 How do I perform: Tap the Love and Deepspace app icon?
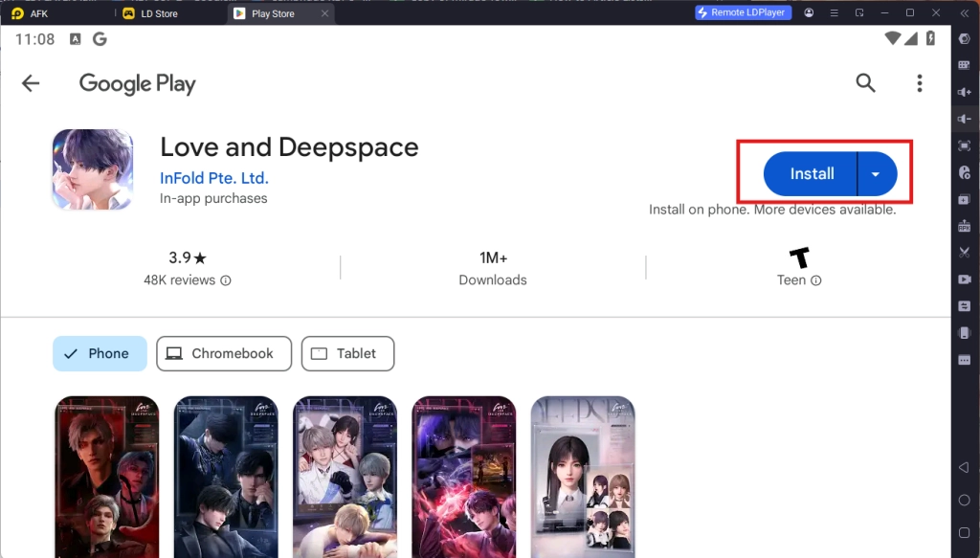click(x=93, y=169)
